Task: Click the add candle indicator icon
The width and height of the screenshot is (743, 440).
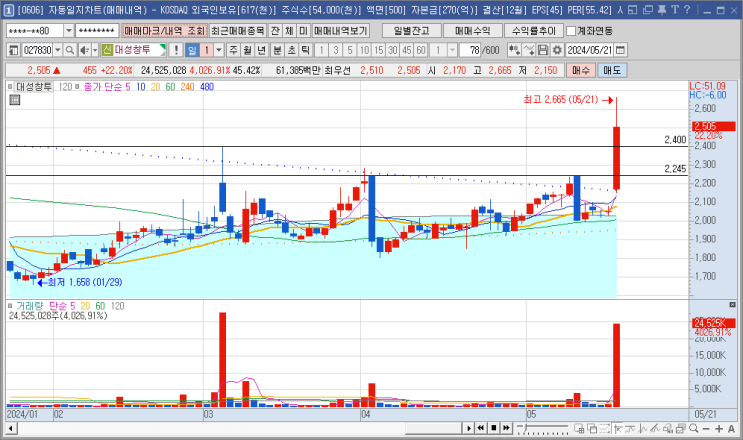Action: point(514,50)
